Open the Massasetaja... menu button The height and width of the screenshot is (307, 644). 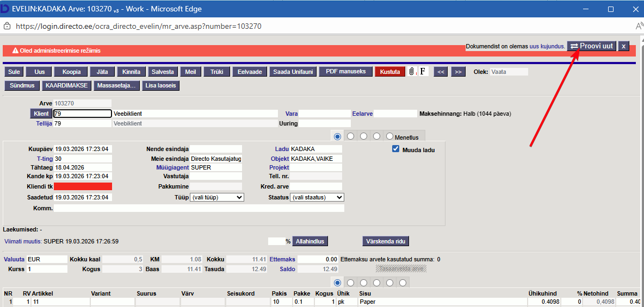(116, 85)
